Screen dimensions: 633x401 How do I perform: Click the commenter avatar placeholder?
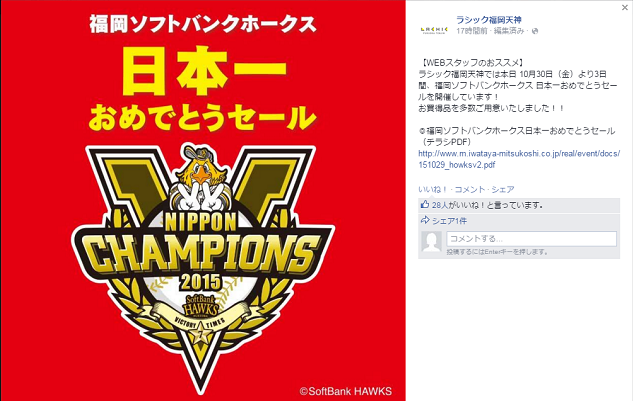click(432, 241)
